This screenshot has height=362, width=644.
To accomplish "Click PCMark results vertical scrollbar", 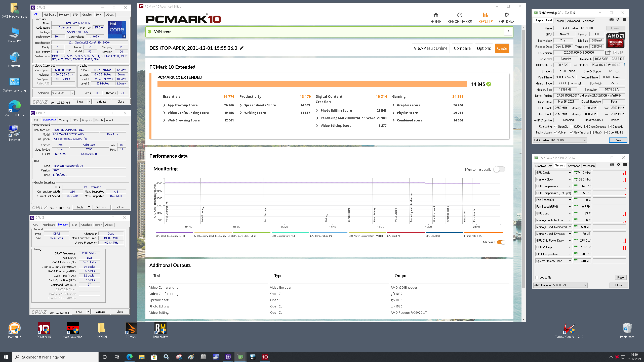I will point(524,159).
